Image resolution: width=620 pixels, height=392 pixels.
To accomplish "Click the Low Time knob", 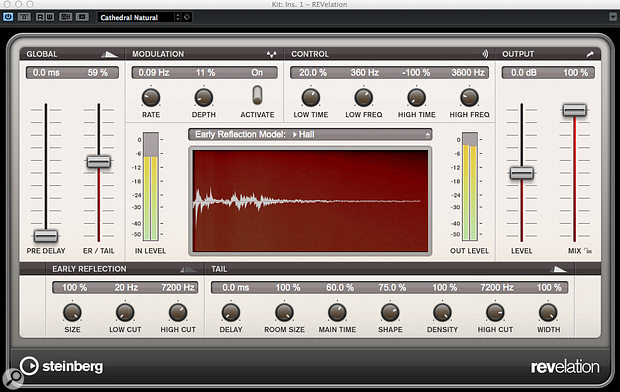I will 311,97.
